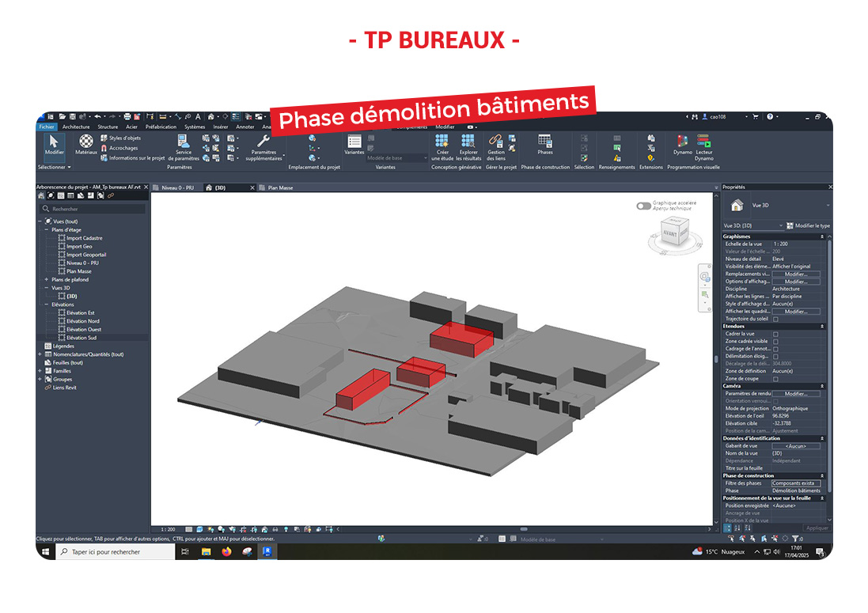Open the Variantes design options
This screenshot has height=613, width=868.
(354, 145)
